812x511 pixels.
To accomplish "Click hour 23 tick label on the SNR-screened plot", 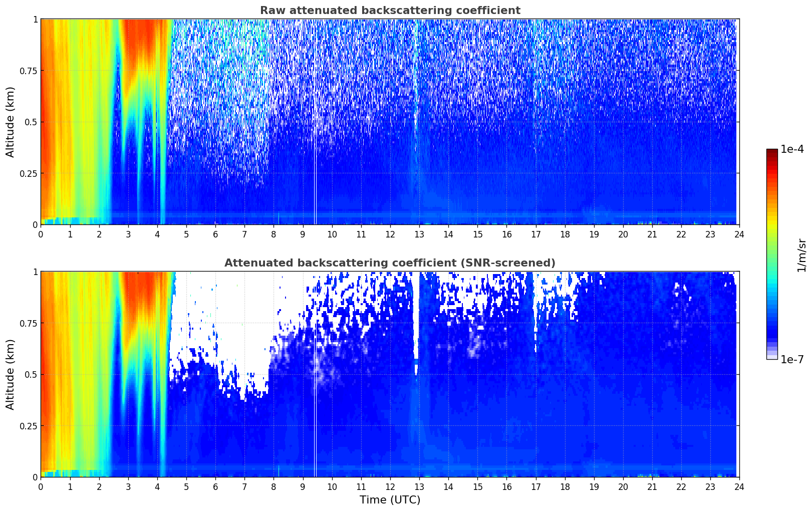I will click(x=710, y=486).
